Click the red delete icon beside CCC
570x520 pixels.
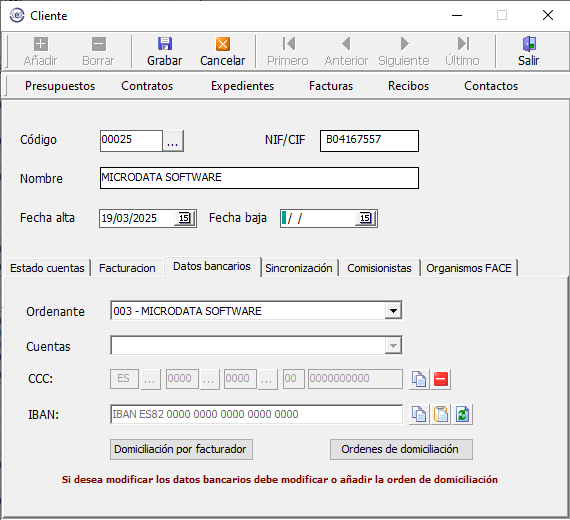(441, 379)
